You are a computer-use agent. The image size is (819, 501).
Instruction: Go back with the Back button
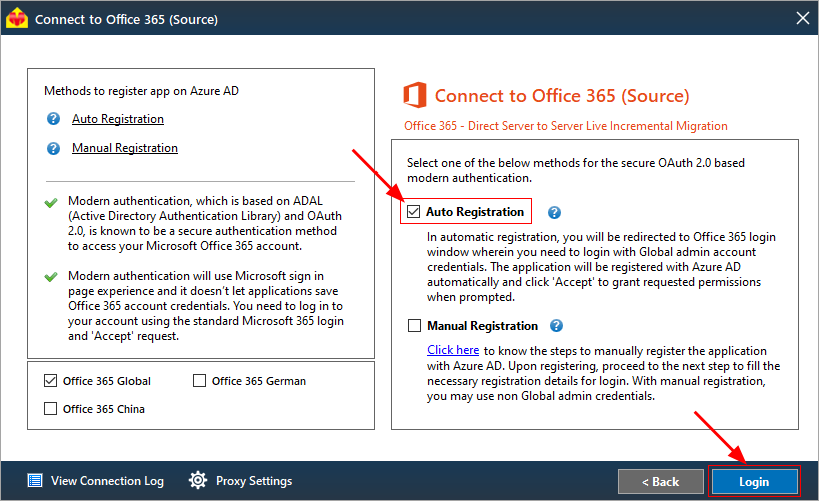coord(660,481)
